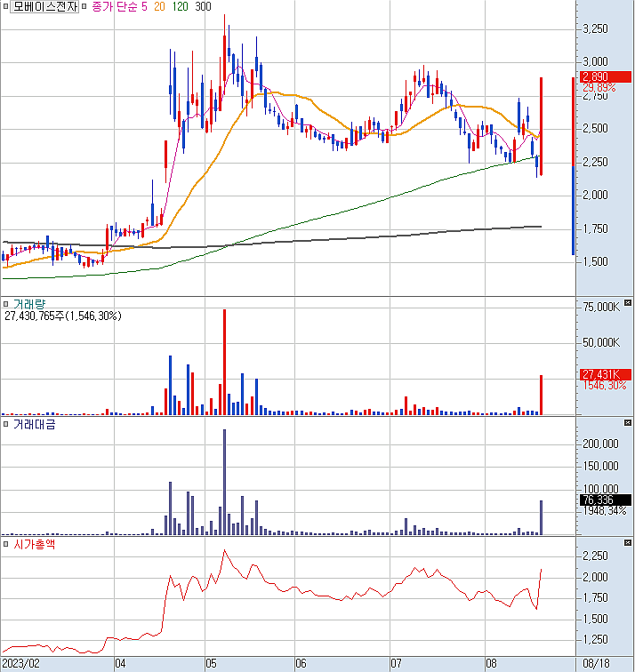Select the 거래량 indicator title

[x=29, y=304]
